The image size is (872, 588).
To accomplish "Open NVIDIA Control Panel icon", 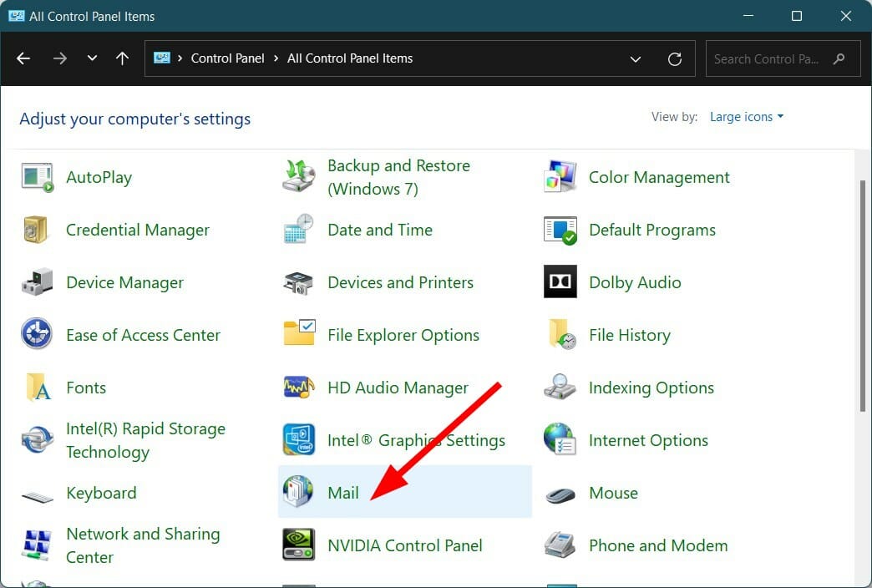I will [x=299, y=545].
